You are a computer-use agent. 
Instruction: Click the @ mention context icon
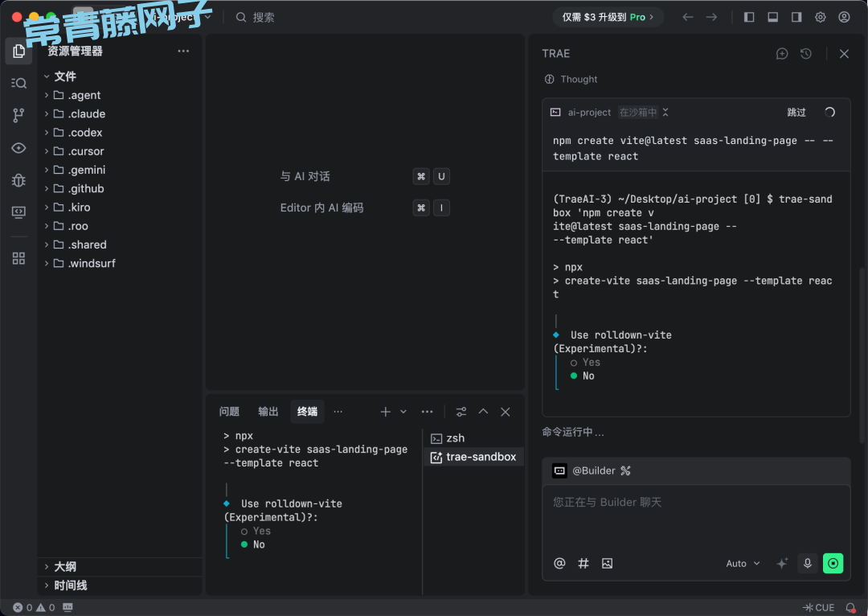(559, 564)
